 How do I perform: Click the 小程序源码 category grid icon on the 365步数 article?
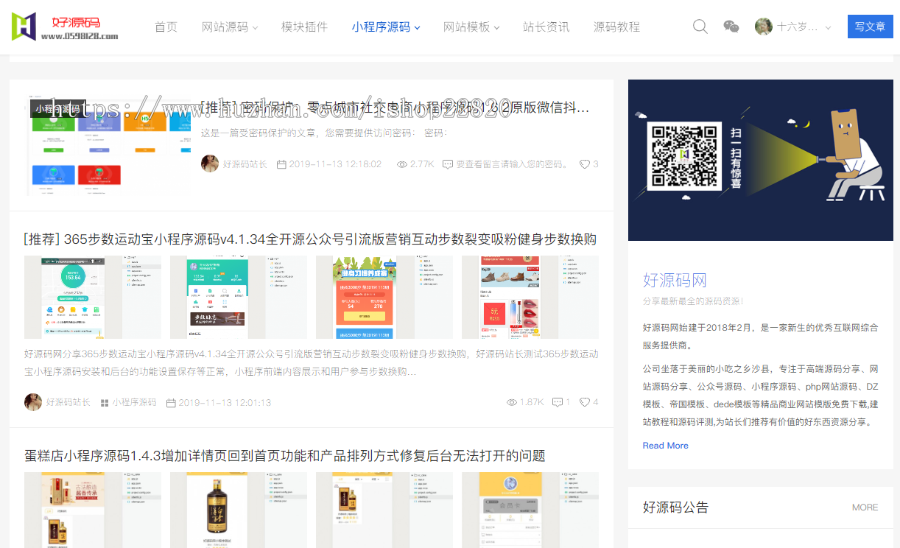click(x=104, y=403)
